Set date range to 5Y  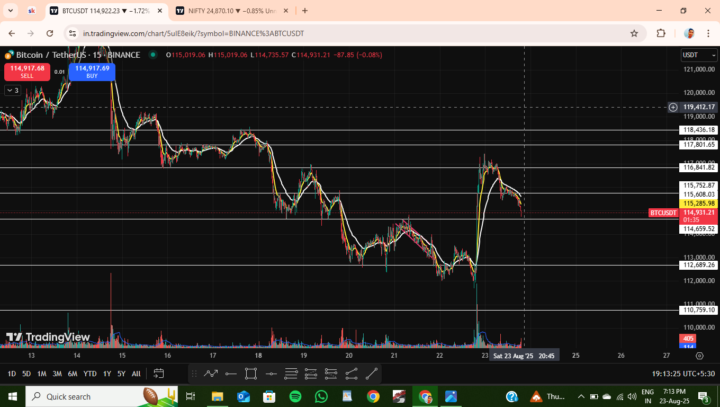click(121, 373)
